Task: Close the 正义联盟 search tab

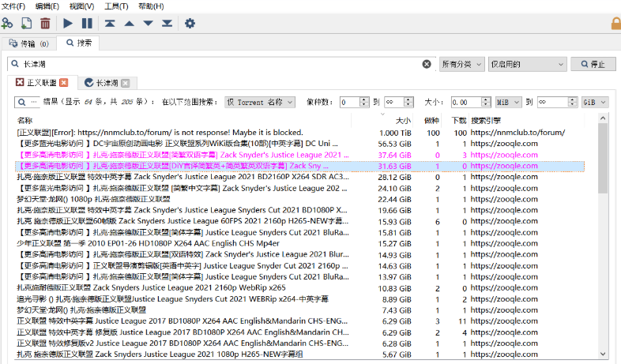Action: pos(64,83)
